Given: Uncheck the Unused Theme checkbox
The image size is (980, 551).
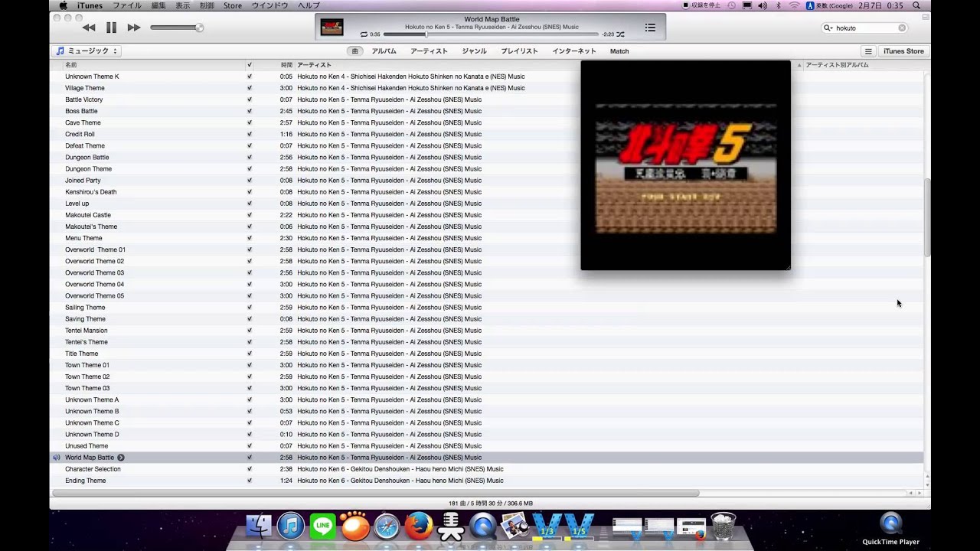Looking at the screenshot, I should click(250, 446).
